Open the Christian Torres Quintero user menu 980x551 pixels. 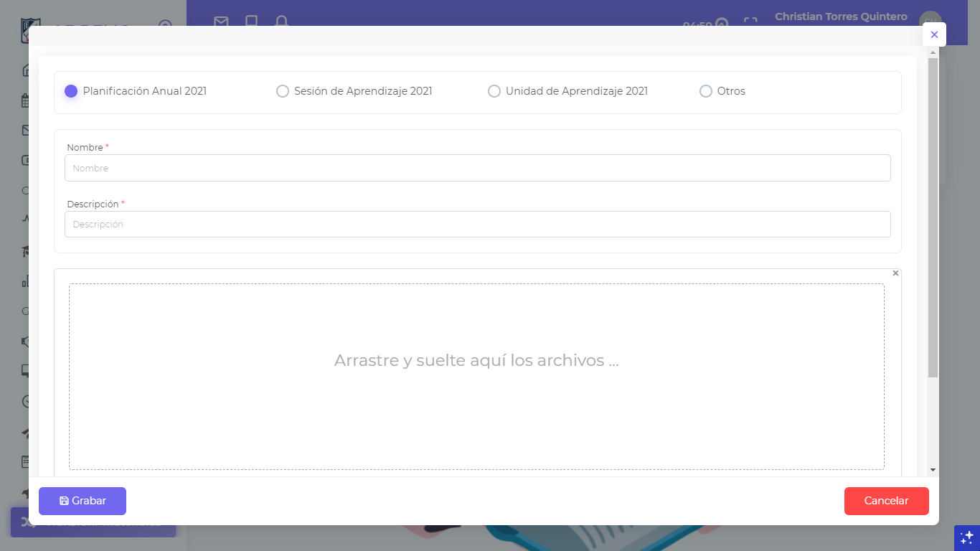[x=841, y=17]
